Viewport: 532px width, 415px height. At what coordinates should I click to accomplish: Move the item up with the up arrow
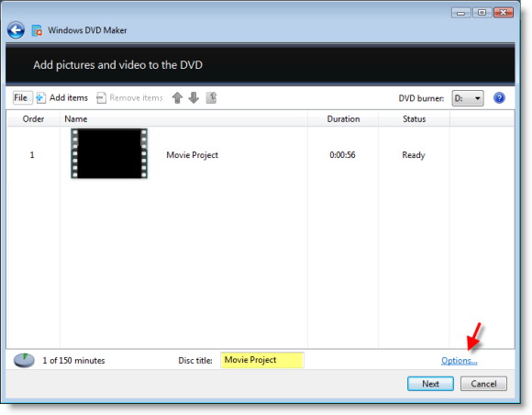(x=177, y=98)
